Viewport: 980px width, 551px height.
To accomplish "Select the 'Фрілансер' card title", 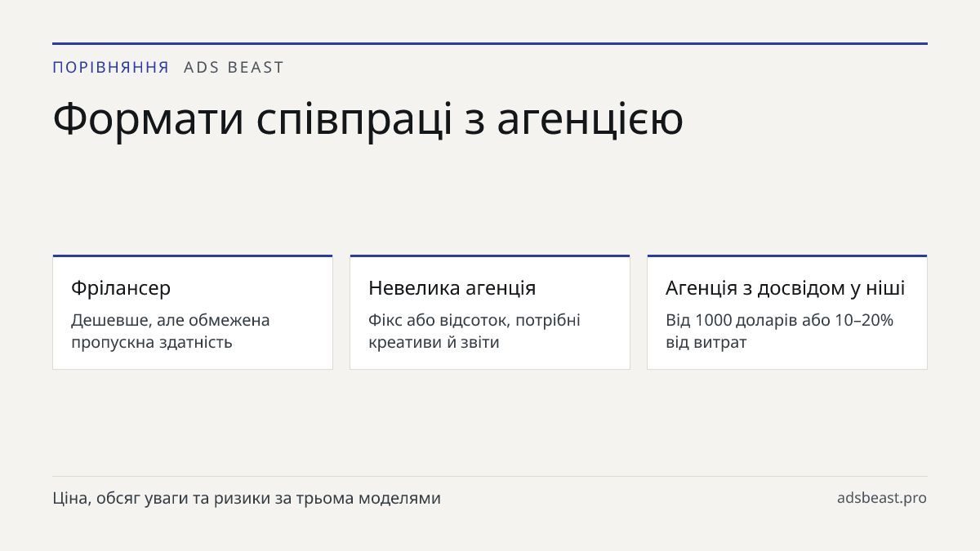I will pyautogui.click(x=121, y=287).
